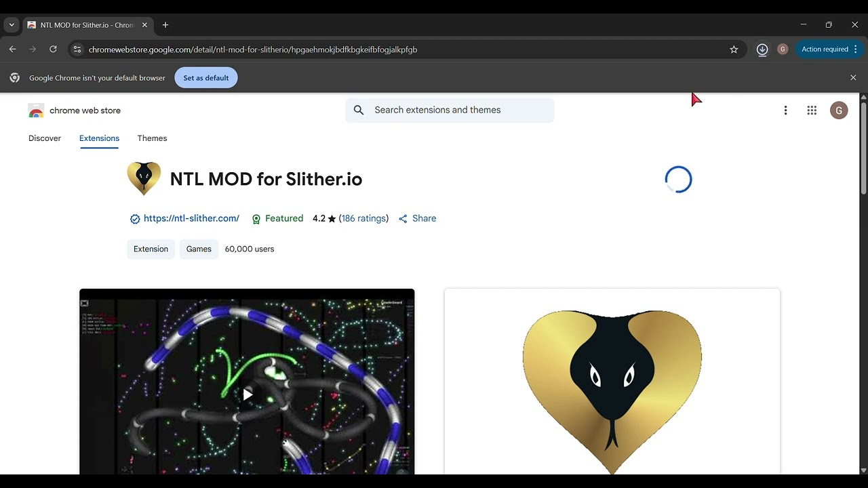Play the Slither.io preview video
Viewport: 868px width, 488px height.
click(x=248, y=394)
